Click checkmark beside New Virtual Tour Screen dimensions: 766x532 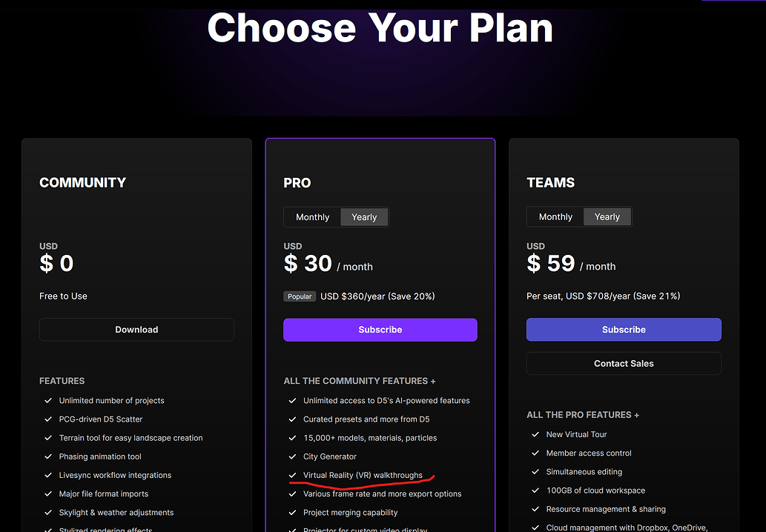(535, 435)
